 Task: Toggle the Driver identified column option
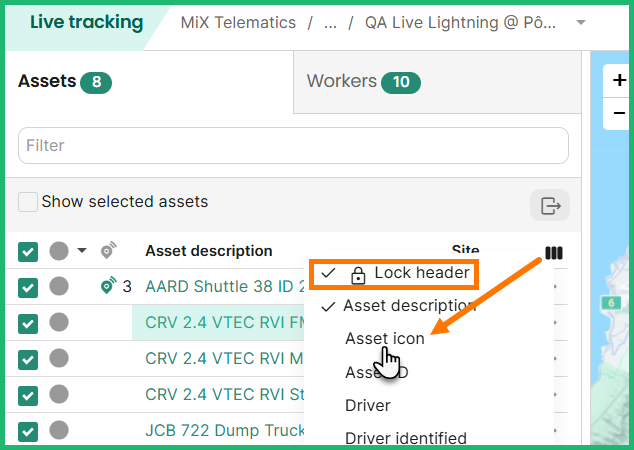click(x=405, y=438)
